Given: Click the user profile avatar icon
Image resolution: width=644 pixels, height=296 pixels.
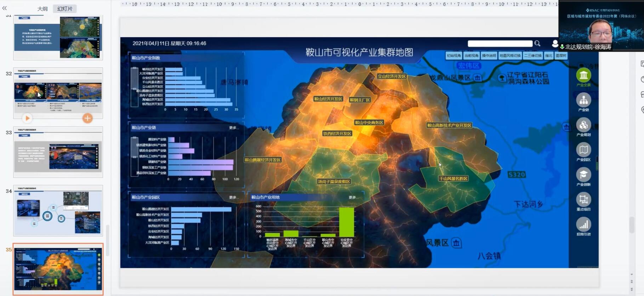Looking at the screenshot, I should 555,43.
